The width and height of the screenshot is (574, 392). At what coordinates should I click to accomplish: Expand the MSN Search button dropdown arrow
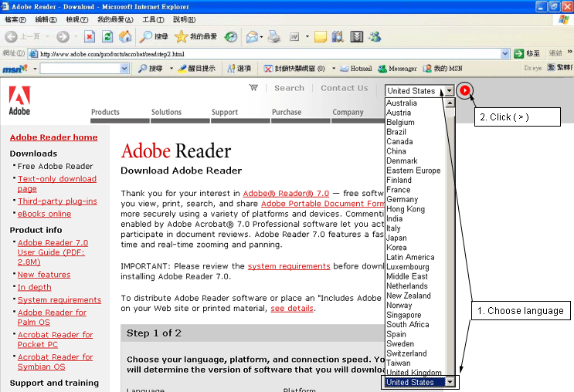pos(171,69)
